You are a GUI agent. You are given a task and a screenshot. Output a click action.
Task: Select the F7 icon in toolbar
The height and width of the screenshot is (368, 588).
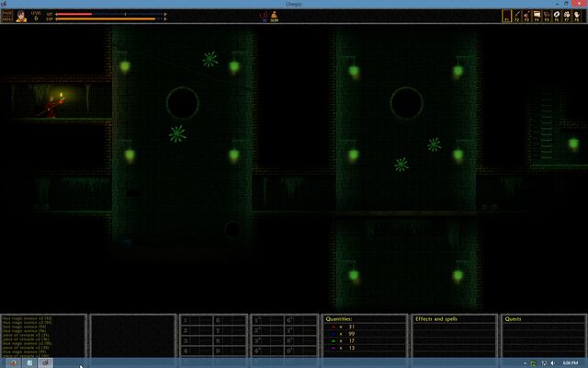tap(567, 16)
